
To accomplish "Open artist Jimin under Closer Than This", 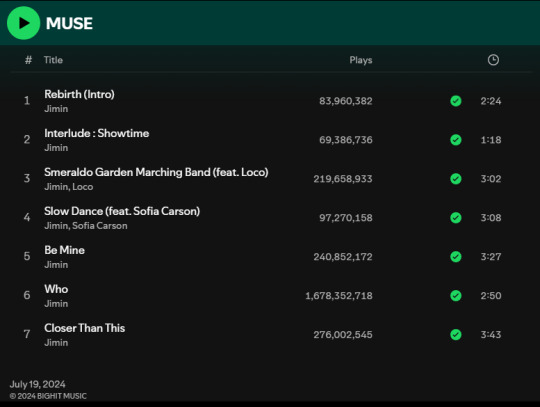I will [56, 342].
